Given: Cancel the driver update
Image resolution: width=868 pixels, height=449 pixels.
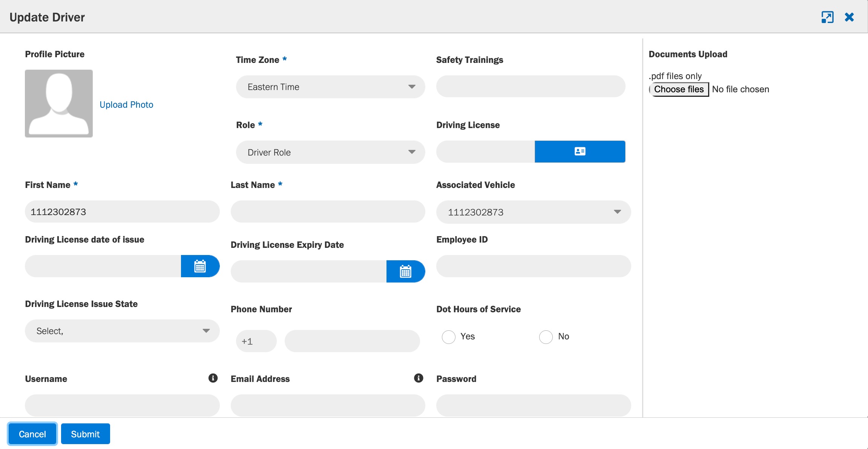Looking at the screenshot, I should (32, 434).
